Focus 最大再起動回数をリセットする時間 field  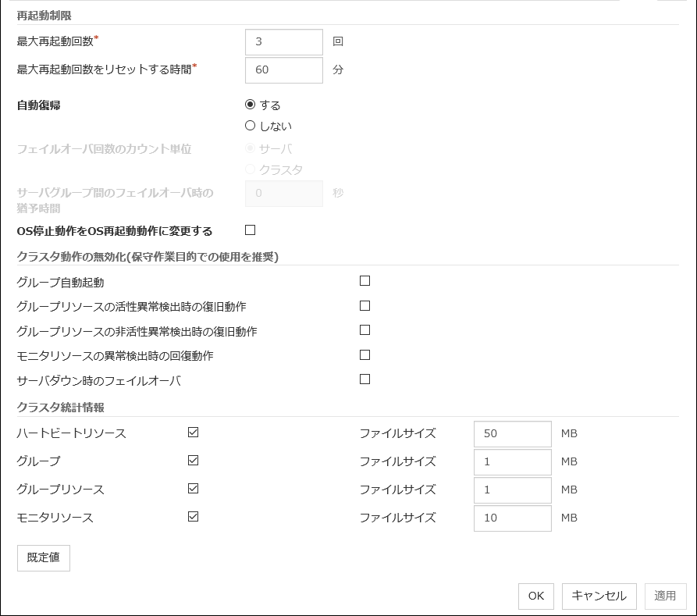click(x=283, y=69)
